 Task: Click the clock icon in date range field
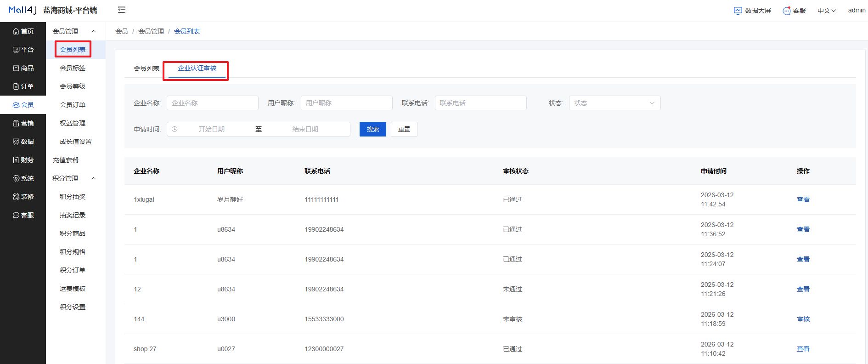175,129
